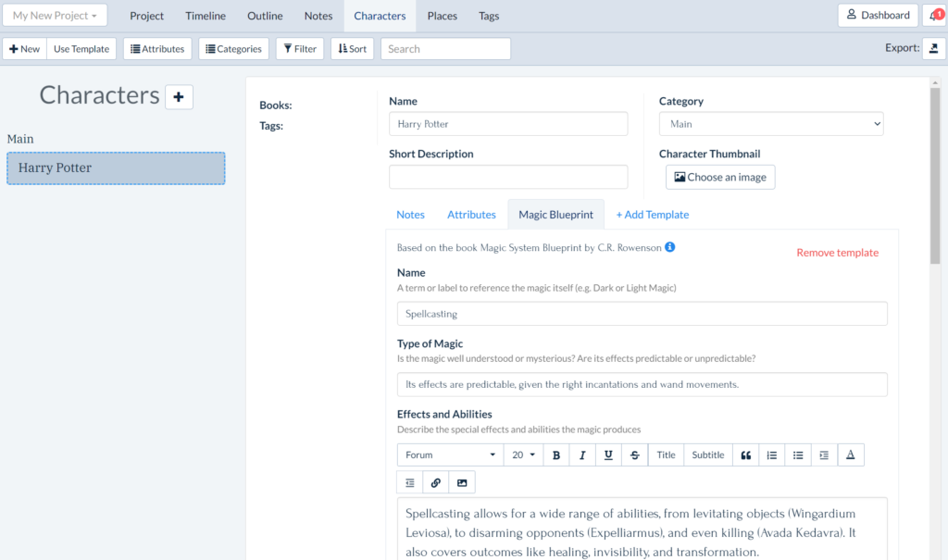Toggle bold formatting in the editor
The width and height of the screenshot is (948, 560).
pos(556,454)
